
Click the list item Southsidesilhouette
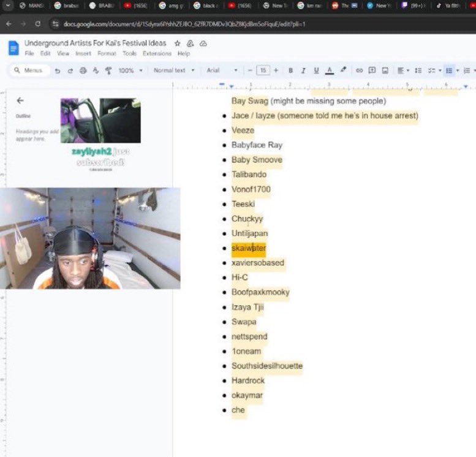click(267, 366)
